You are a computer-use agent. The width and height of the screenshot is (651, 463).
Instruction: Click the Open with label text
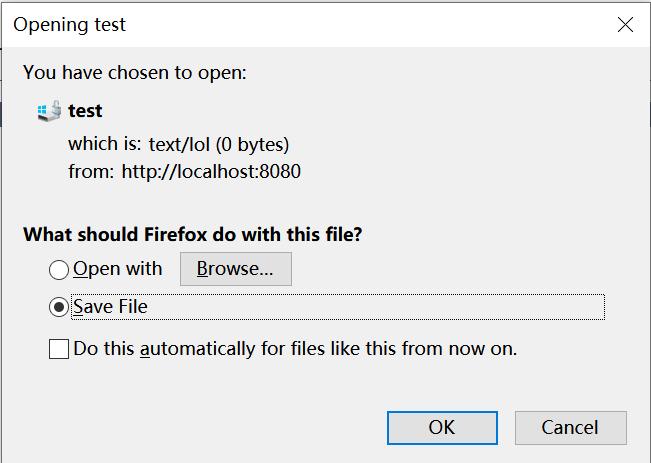click(117, 269)
